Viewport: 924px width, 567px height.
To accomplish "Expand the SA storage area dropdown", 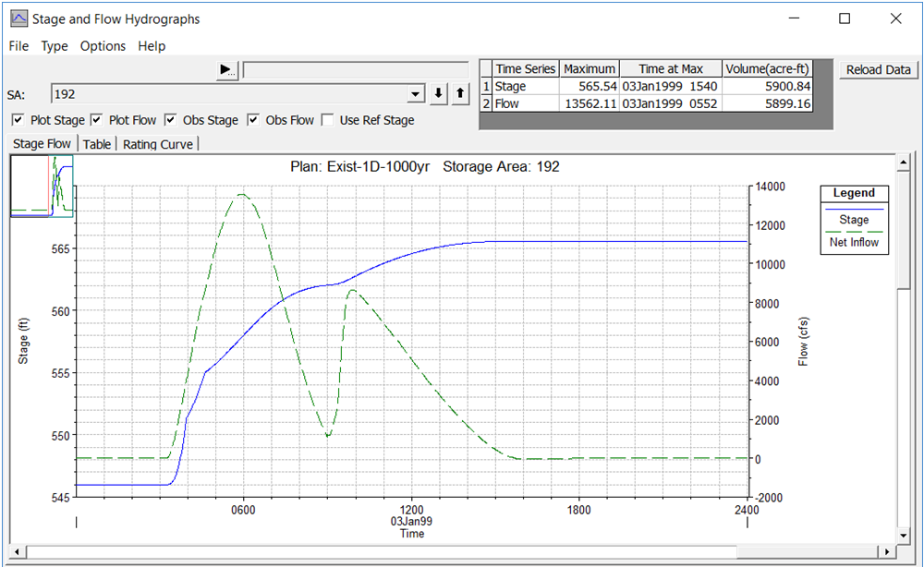I will 415,94.
